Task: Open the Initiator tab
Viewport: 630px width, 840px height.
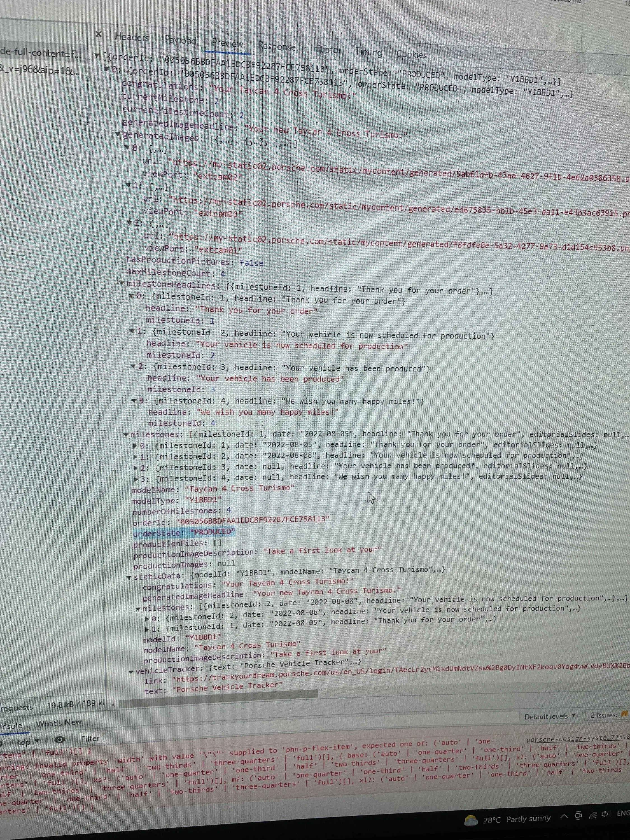Action: (x=325, y=49)
